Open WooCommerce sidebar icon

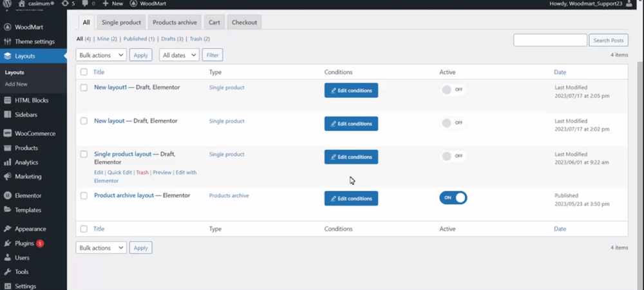[7, 133]
